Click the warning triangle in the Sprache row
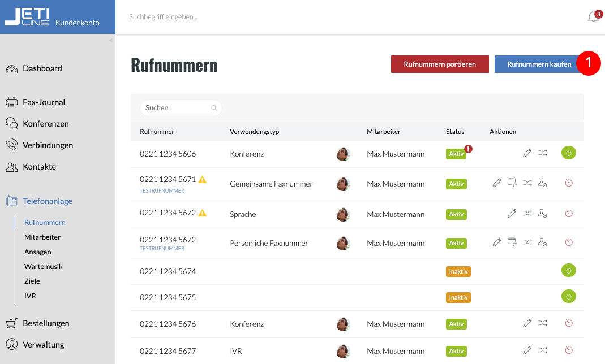The width and height of the screenshot is (605, 364). point(203,213)
